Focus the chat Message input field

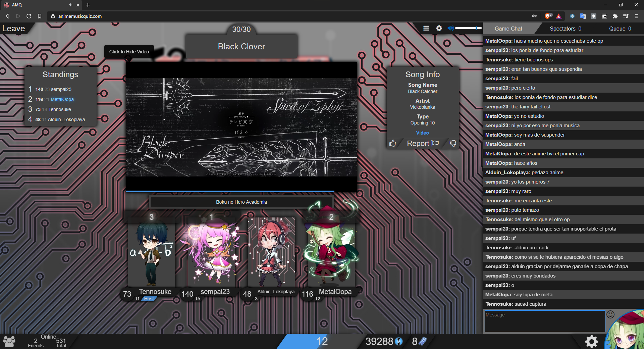(545, 321)
